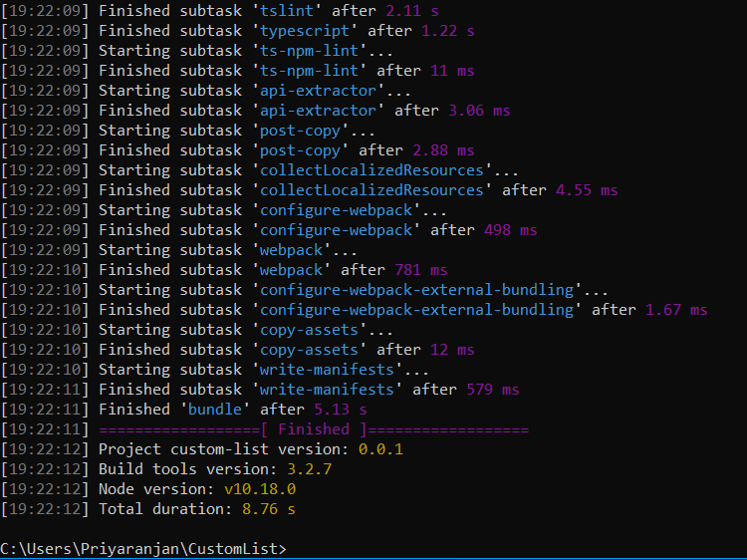This screenshot has height=560, width=747.
Task: Click the project version number 0.0.1
Action: [x=380, y=449]
